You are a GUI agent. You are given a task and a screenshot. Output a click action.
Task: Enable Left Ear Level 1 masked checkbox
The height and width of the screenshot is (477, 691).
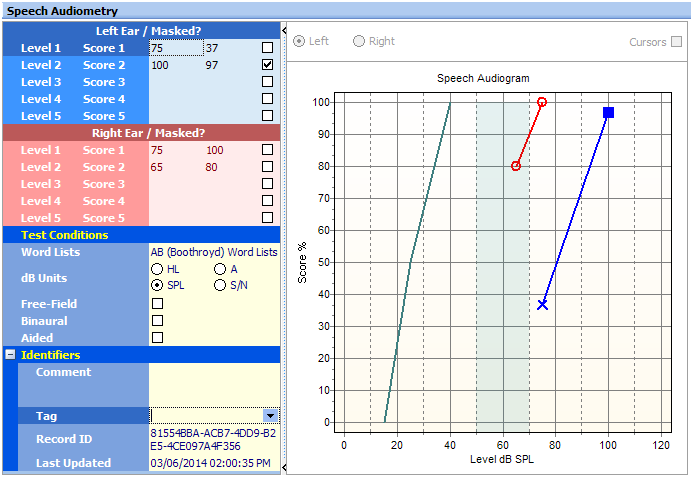click(x=267, y=48)
